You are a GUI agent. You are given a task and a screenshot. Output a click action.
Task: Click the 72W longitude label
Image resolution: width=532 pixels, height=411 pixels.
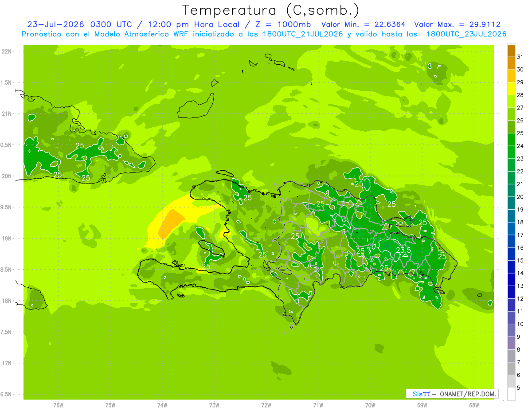[266, 405]
